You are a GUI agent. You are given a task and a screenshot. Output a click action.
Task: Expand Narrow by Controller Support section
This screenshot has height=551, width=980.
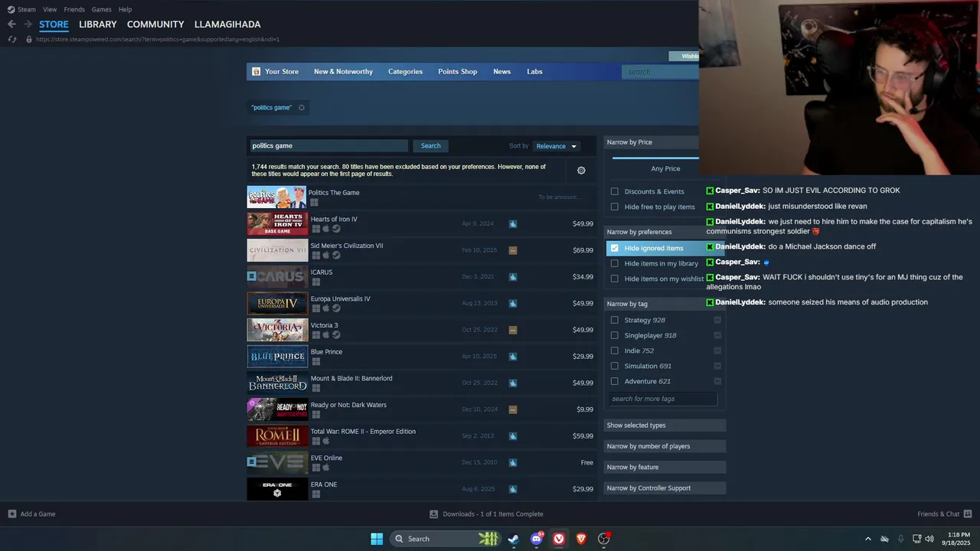(x=665, y=488)
